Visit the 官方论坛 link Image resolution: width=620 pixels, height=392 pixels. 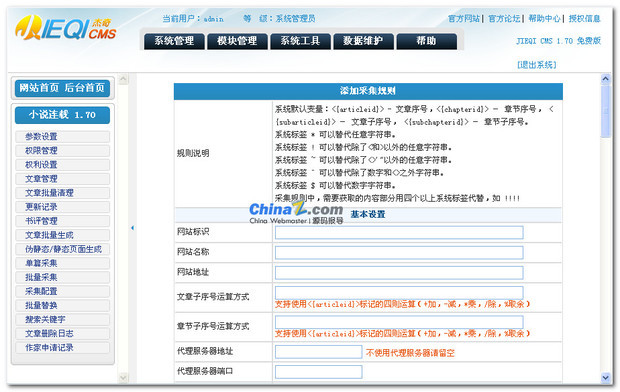tap(504, 19)
